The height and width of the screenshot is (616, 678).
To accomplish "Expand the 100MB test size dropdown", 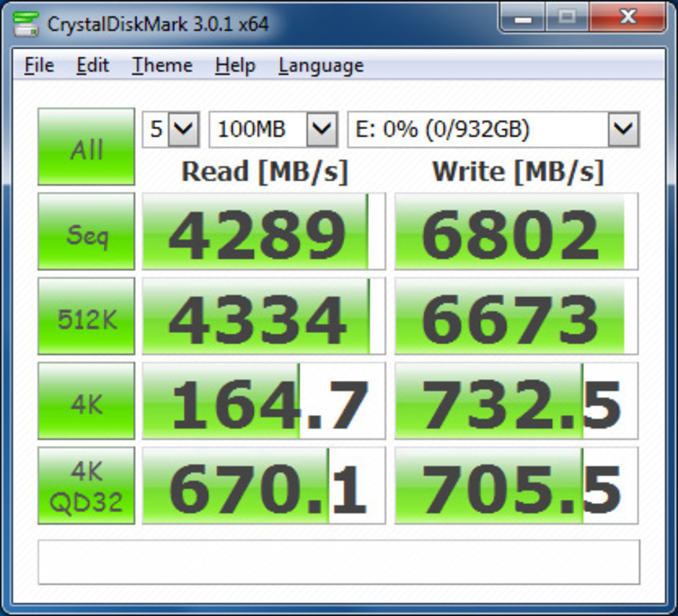I will click(322, 129).
